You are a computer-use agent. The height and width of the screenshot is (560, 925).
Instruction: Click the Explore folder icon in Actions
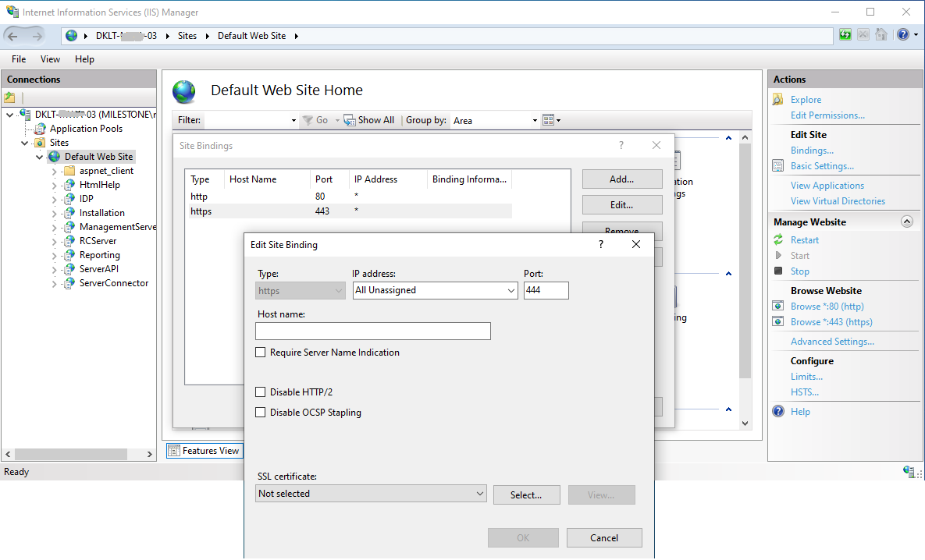click(778, 100)
